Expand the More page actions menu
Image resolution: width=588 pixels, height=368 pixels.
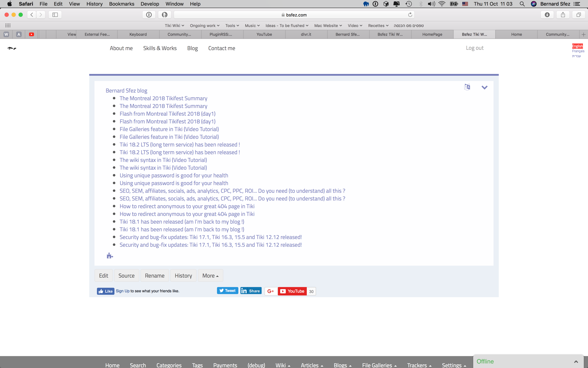pyautogui.click(x=210, y=275)
